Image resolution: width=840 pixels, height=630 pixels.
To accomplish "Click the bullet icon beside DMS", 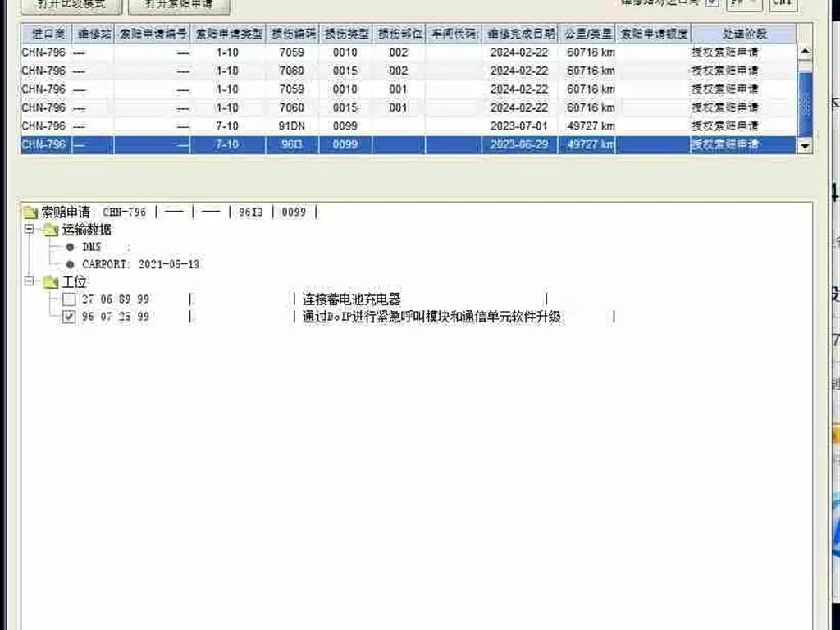I will pyautogui.click(x=70, y=247).
